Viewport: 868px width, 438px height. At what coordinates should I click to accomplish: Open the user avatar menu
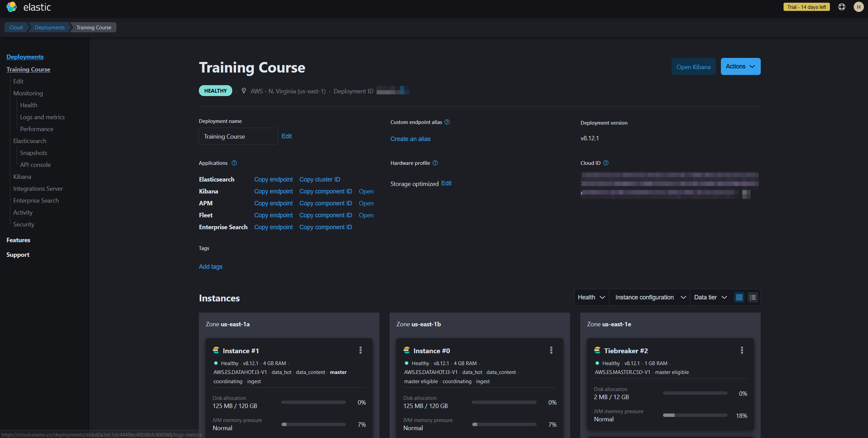click(858, 7)
